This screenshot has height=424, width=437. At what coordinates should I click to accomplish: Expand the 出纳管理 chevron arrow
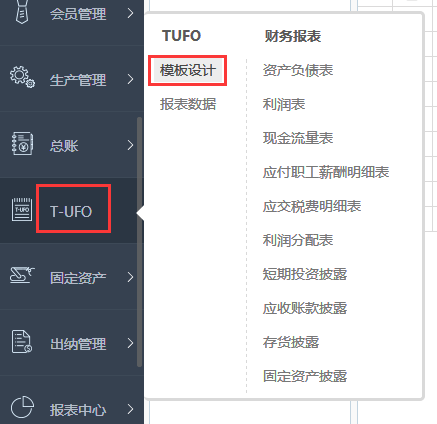tap(131, 343)
